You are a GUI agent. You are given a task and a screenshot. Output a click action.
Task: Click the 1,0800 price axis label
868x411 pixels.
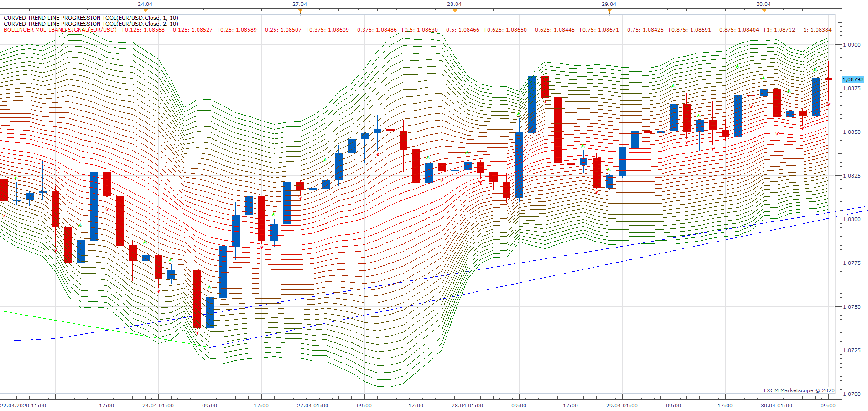coord(852,219)
